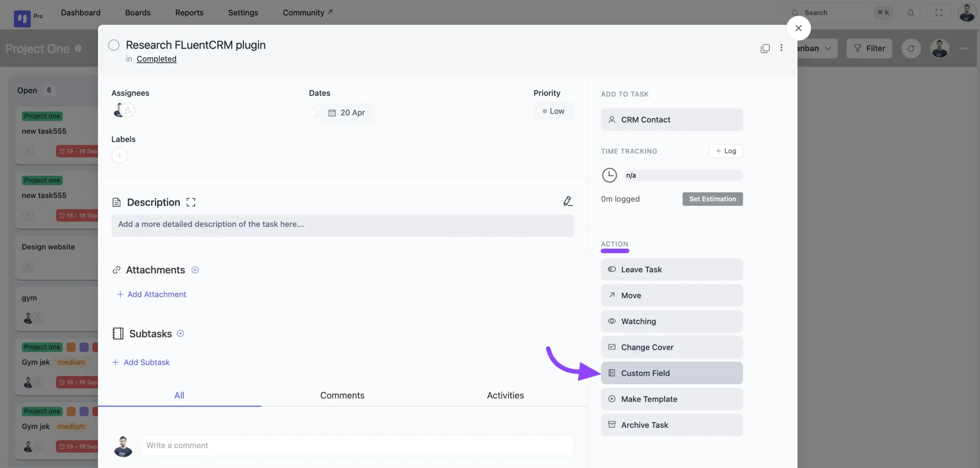Open the board more options ellipsis
The image size is (980, 468).
[x=964, y=48]
